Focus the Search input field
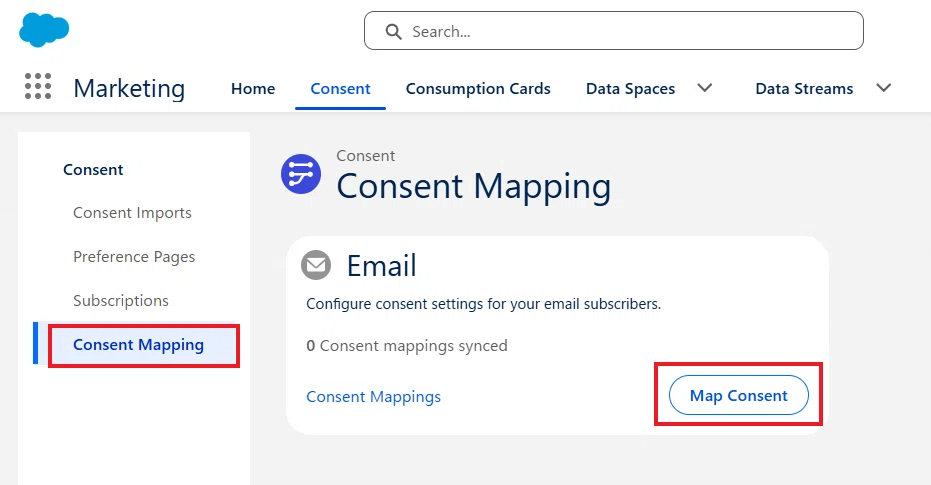 [613, 30]
